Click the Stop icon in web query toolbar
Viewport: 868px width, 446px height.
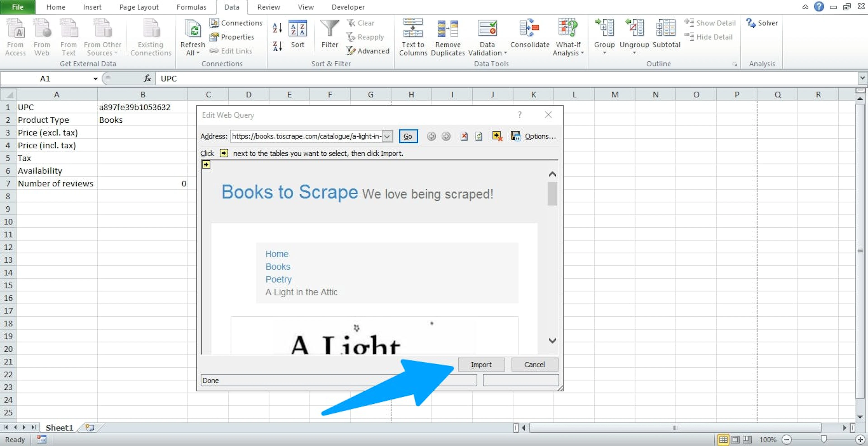tap(464, 136)
